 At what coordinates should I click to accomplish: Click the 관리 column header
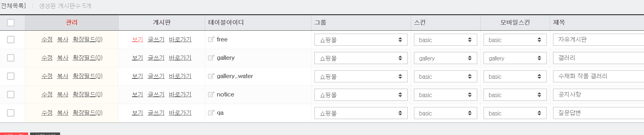tap(71, 22)
